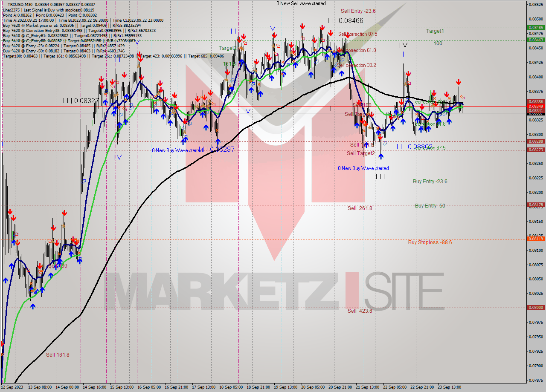Click the 'Buy Stoploss -88.6' label
This screenshot has height=392, width=546.
coord(430,242)
